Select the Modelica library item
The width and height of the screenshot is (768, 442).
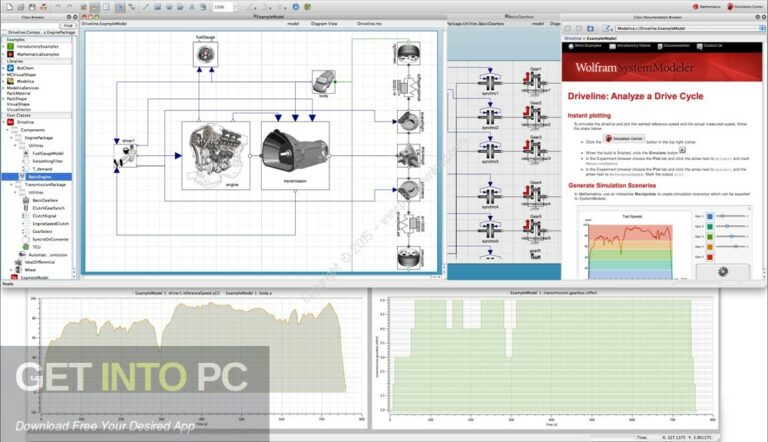[25, 81]
